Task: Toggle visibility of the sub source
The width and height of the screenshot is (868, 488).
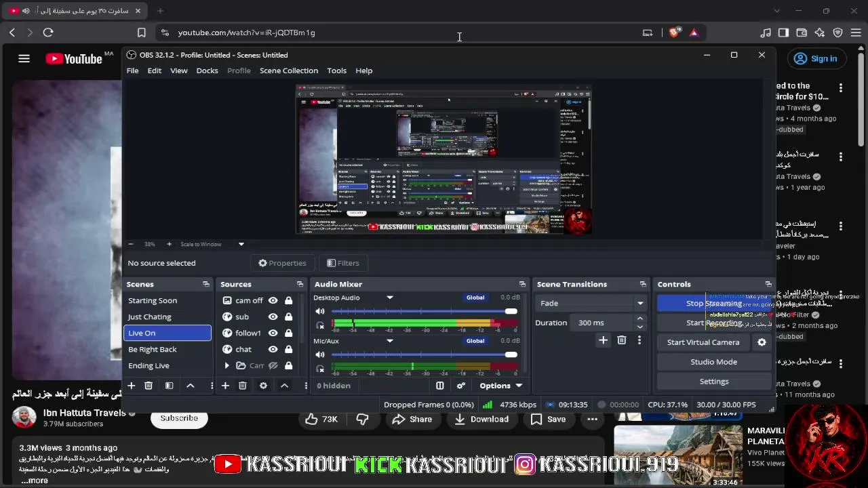Action: click(x=273, y=317)
